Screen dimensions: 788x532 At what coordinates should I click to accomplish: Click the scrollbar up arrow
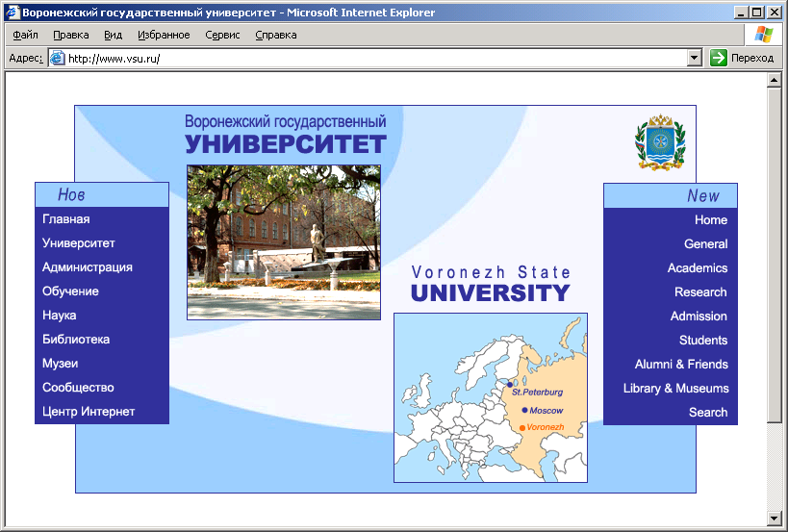(774, 80)
